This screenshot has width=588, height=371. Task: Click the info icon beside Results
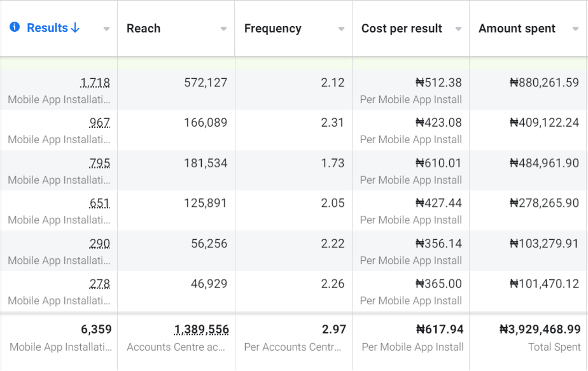coord(13,28)
